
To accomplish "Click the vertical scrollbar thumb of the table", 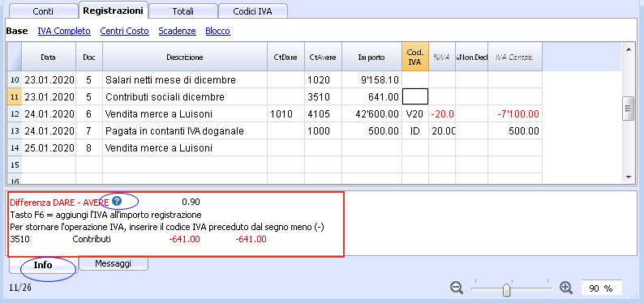I will point(628,109).
